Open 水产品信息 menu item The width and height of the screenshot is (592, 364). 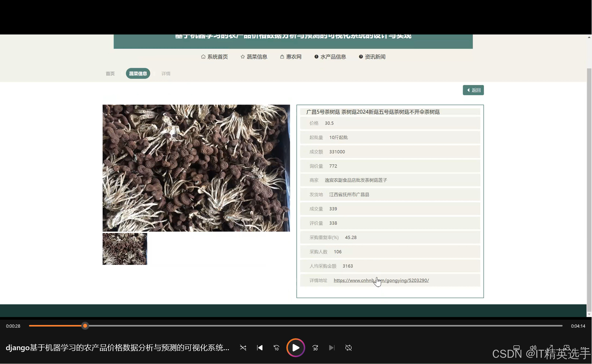click(330, 57)
